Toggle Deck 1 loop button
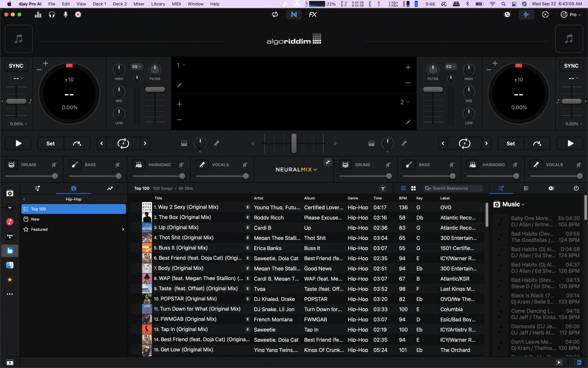 (123, 143)
